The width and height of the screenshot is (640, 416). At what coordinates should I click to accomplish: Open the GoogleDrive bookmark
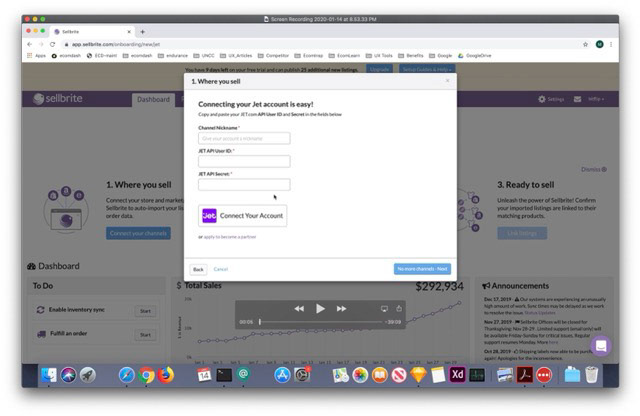click(x=474, y=56)
